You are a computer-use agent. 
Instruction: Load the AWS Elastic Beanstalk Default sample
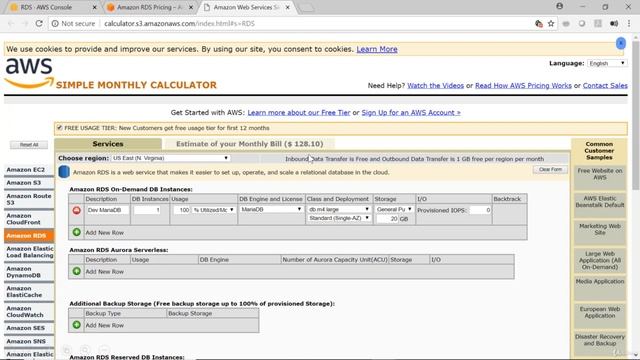tap(600, 205)
